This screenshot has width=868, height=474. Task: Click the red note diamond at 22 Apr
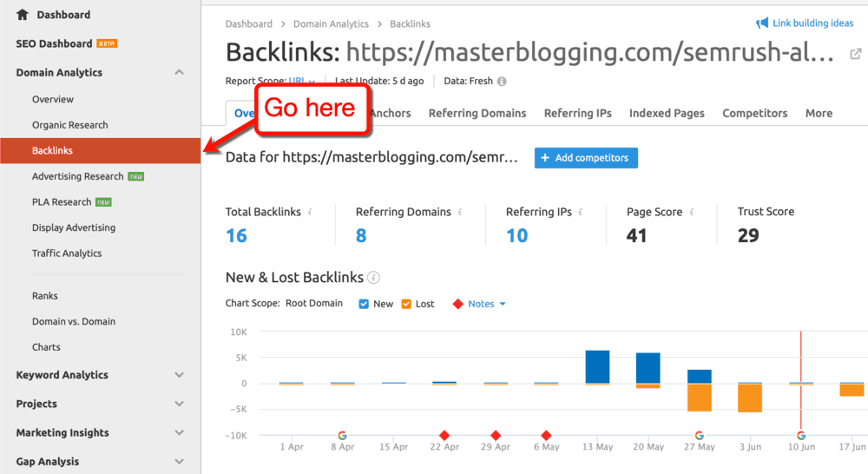pyautogui.click(x=444, y=436)
